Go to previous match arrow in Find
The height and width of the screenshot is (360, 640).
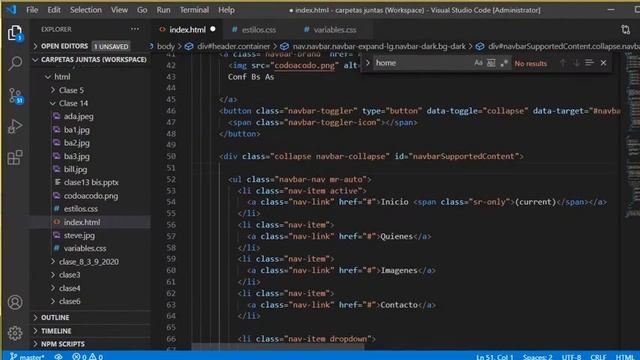coord(563,63)
